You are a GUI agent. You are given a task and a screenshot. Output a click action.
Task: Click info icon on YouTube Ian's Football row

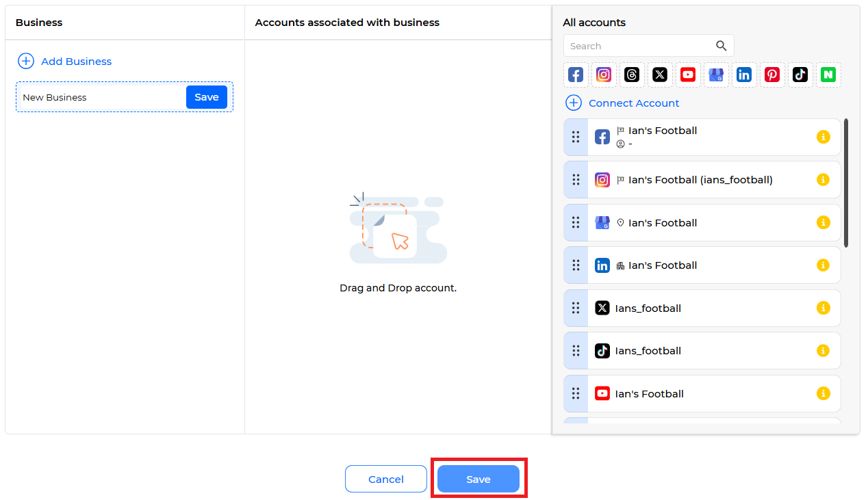[x=824, y=393]
